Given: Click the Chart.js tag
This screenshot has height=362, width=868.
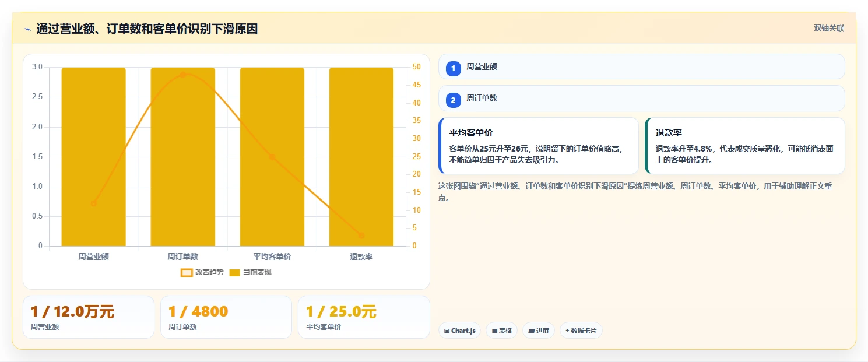Looking at the screenshot, I should [459, 331].
